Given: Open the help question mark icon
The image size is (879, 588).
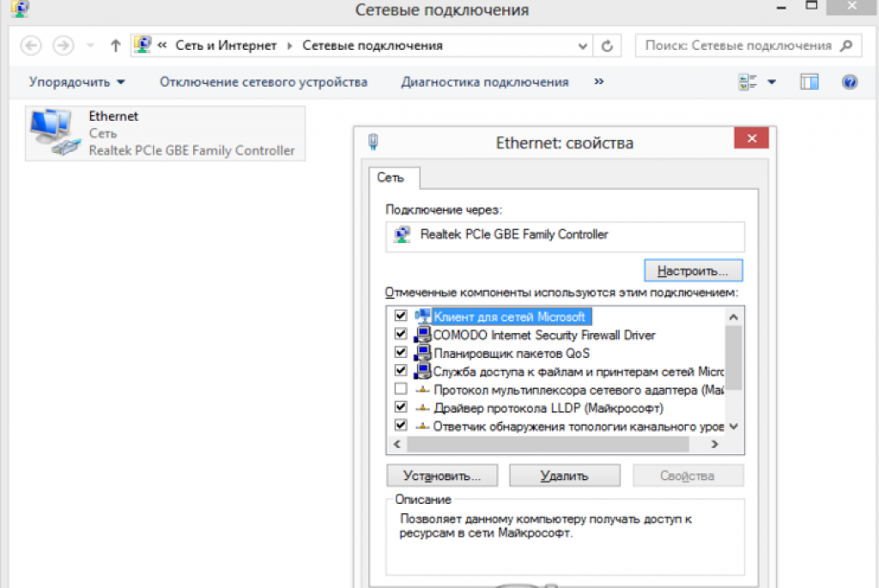Looking at the screenshot, I should point(850,82).
